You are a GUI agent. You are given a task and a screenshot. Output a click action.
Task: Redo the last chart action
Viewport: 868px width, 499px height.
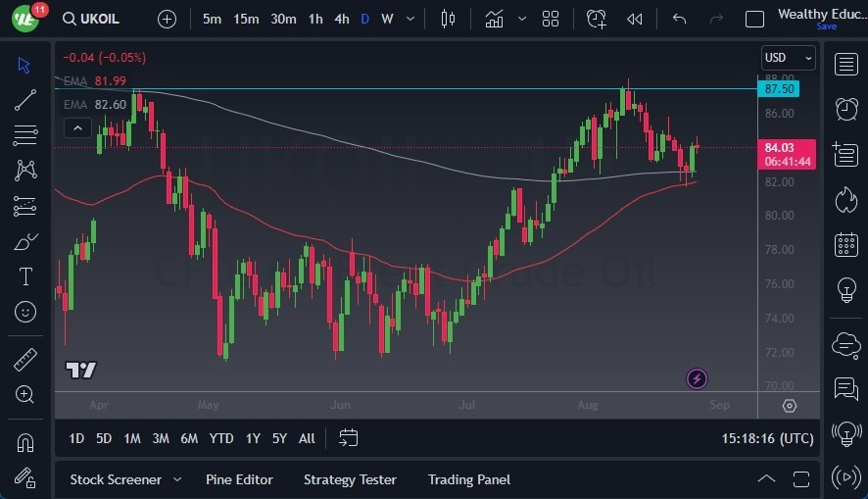tap(716, 20)
